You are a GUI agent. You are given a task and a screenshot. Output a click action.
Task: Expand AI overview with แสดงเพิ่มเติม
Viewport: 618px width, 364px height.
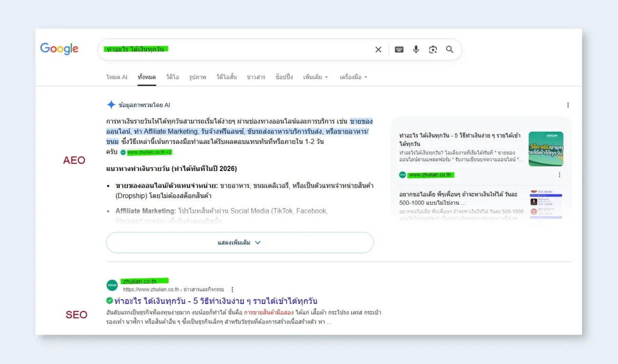240,242
